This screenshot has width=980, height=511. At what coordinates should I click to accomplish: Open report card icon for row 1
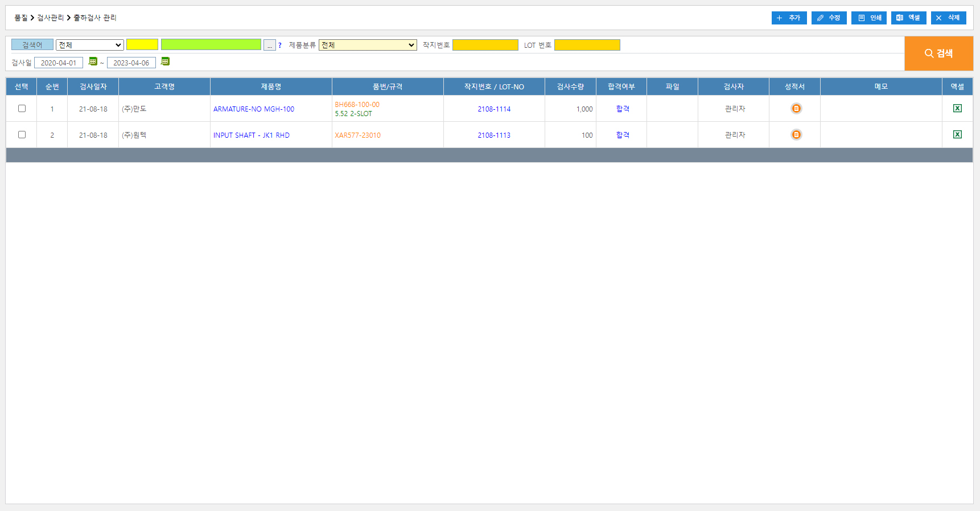coord(796,109)
